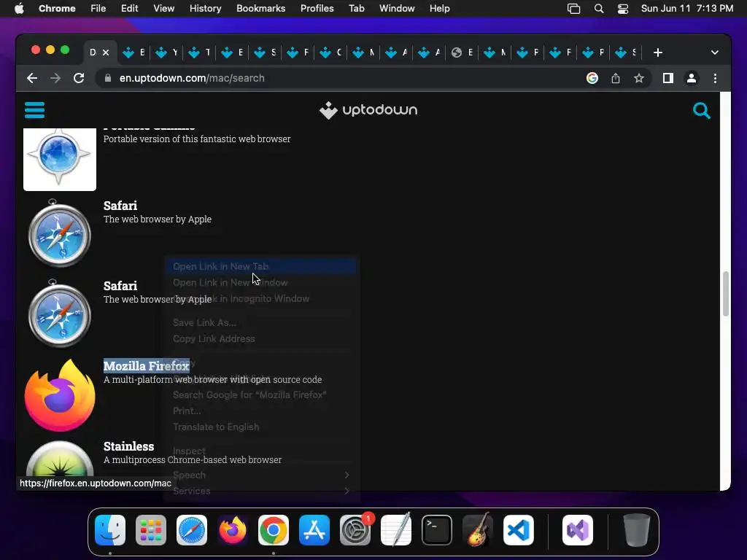The width and height of the screenshot is (747, 560).
Task: Click the Uptodown logo in page header
Action: click(368, 110)
